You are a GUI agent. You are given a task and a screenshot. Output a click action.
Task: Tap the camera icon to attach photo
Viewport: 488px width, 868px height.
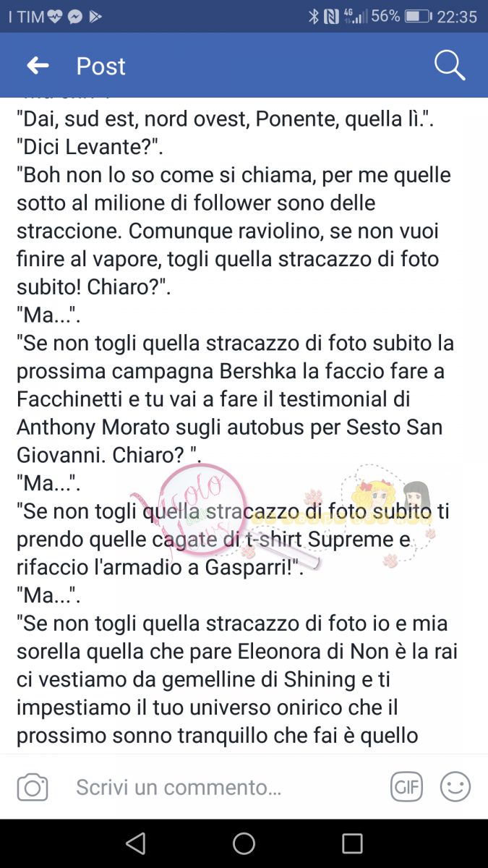coord(33,787)
